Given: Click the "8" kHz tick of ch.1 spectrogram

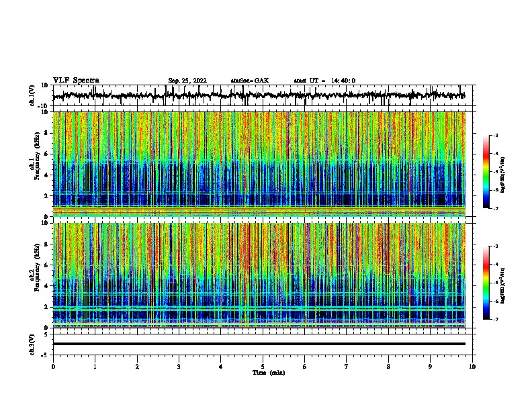Looking at the screenshot, I should point(46,133).
